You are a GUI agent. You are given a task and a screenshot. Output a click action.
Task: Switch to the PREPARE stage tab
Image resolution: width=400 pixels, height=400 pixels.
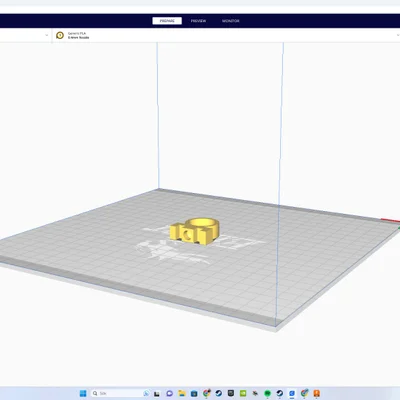(167, 21)
